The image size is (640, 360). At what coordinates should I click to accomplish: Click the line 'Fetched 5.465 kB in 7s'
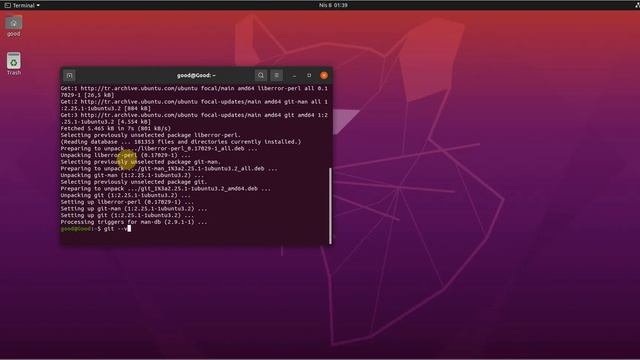(116, 128)
